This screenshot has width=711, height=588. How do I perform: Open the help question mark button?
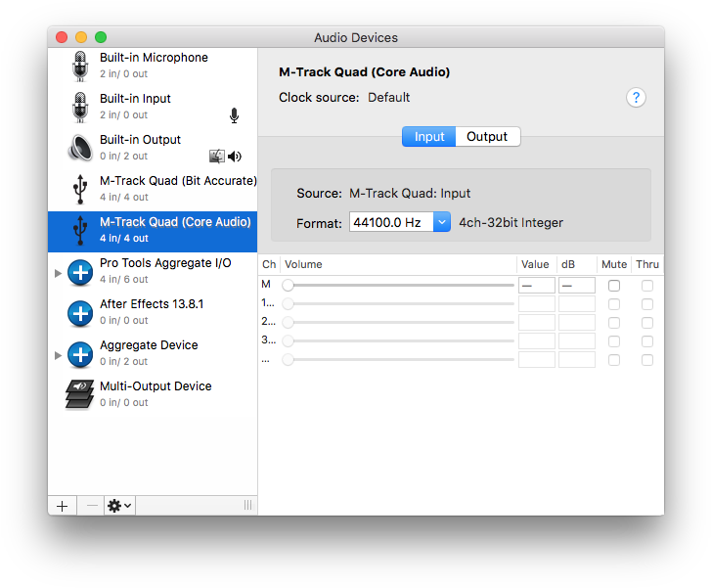(x=636, y=98)
